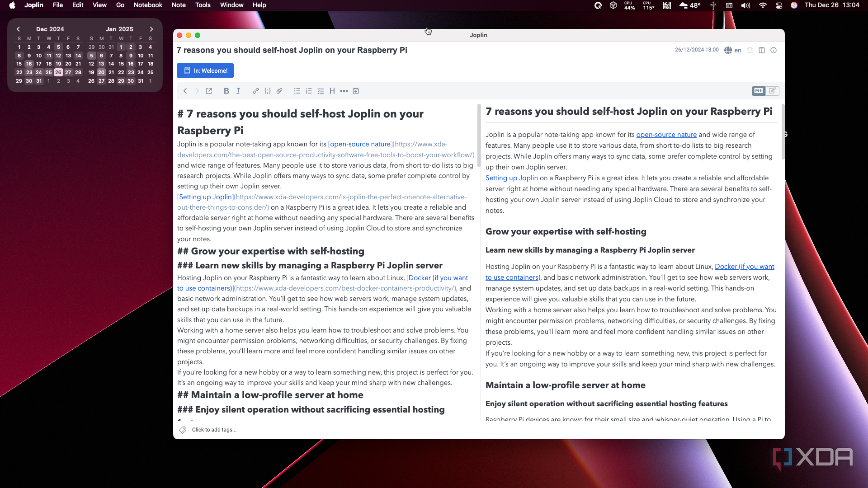Switch to rich text editor mode

coord(772,91)
